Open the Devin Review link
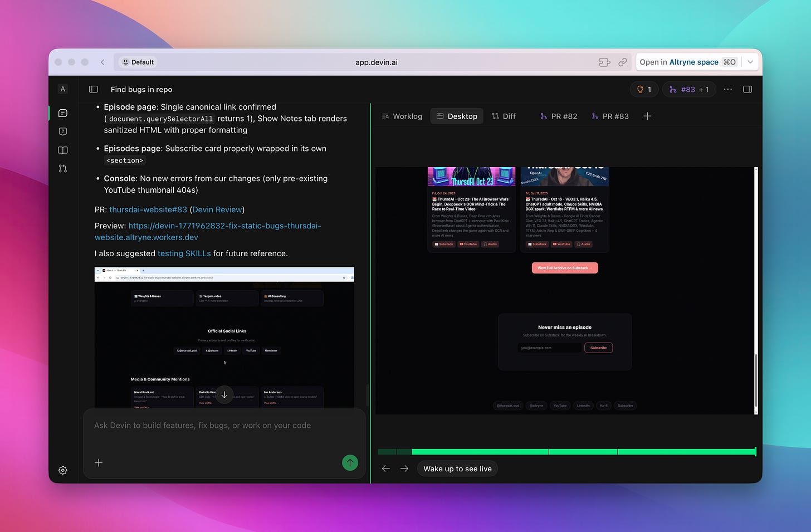This screenshot has width=811, height=532. click(x=217, y=209)
